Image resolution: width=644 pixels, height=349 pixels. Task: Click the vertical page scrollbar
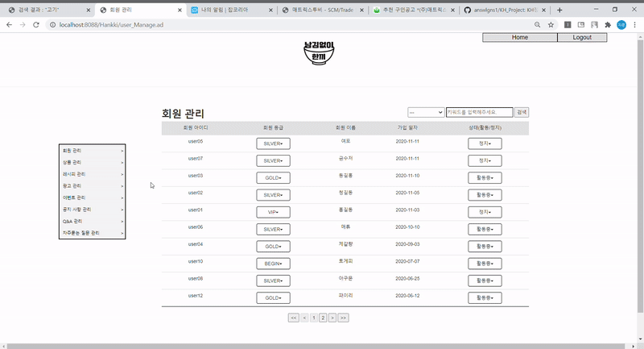point(640,177)
